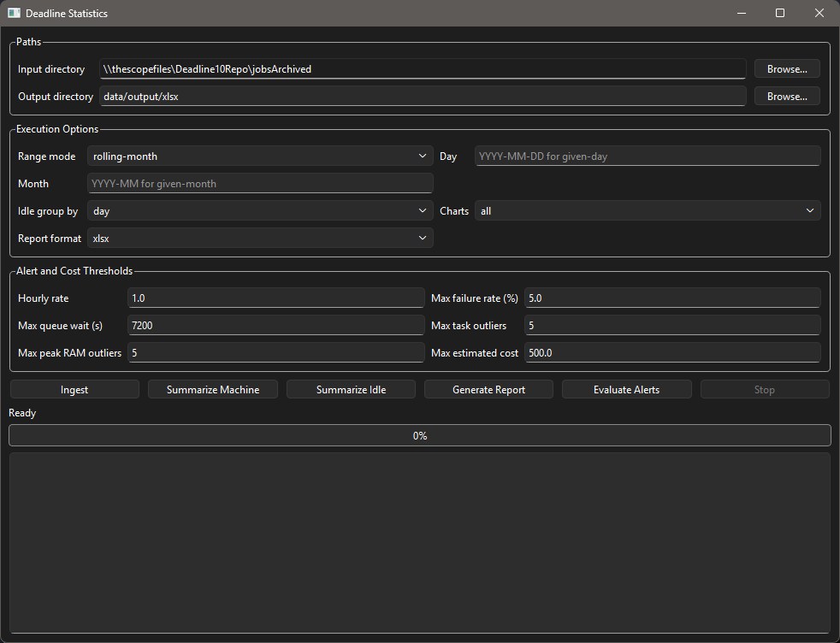The width and height of the screenshot is (840, 643).
Task: Click the disabled Stop button
Action: tap(765, 389)
